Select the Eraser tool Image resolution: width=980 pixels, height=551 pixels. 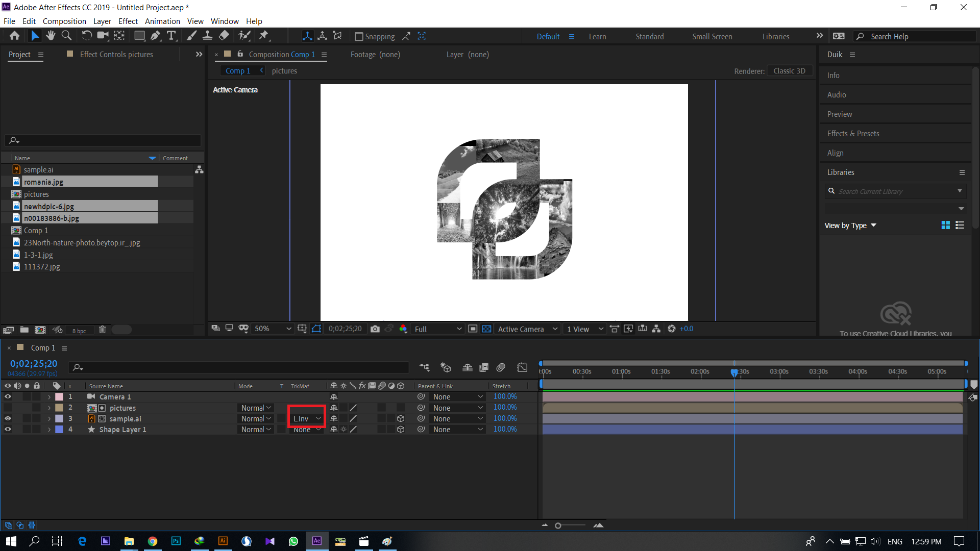(x=224, y=36)
